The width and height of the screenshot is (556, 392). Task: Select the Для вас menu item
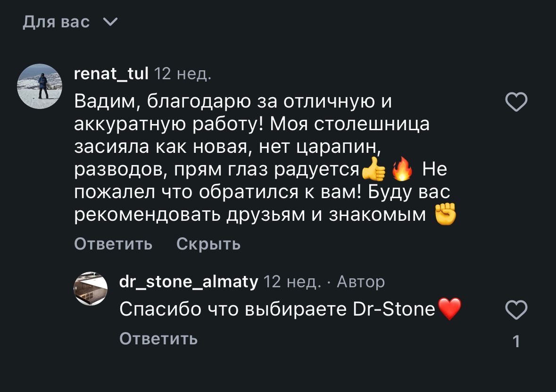click(55, 21)
